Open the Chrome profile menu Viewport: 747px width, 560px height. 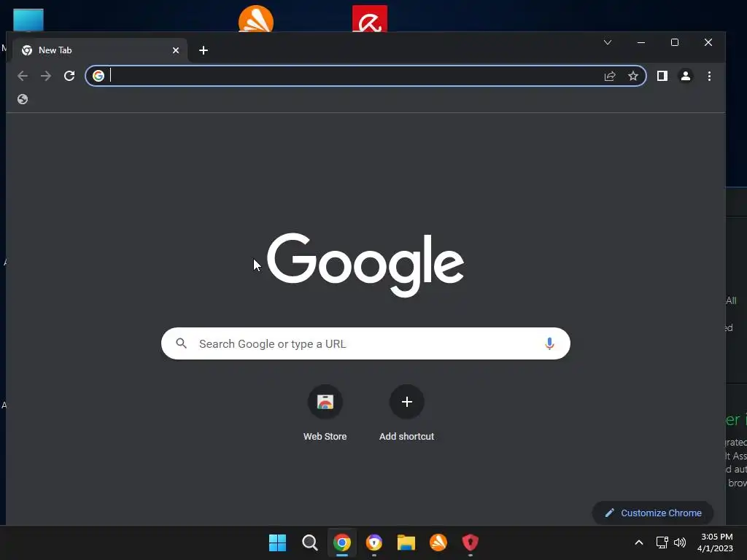(686, 76)
